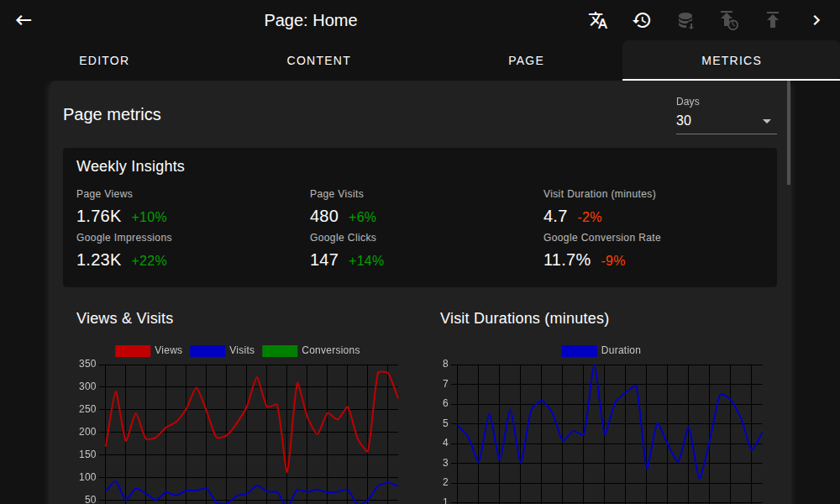Open the Content tab

click(x=318, y=60)
